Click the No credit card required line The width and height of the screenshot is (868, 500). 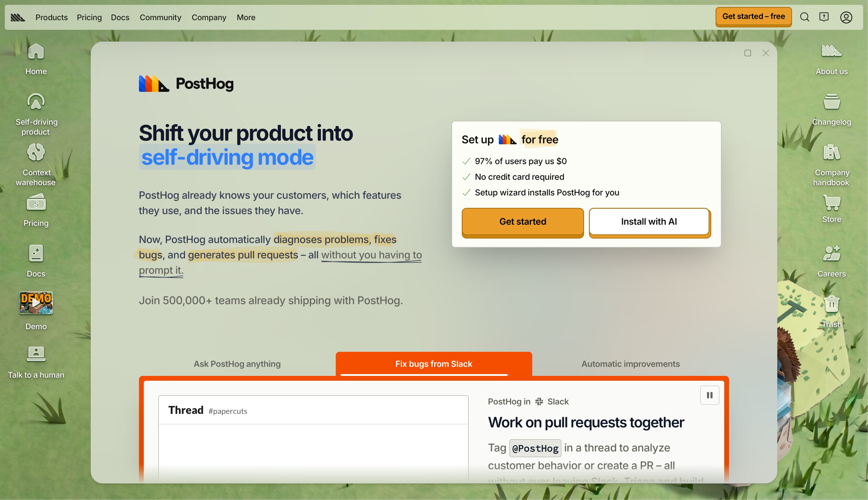520,177
